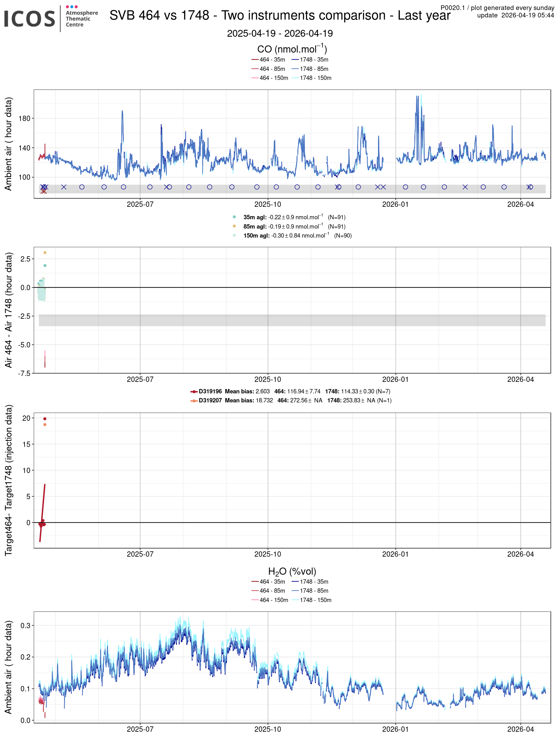Click the '1748 - 85m' entry in CO legend
The width and height of the screenshot is (560, 737).
pos(310,69)
